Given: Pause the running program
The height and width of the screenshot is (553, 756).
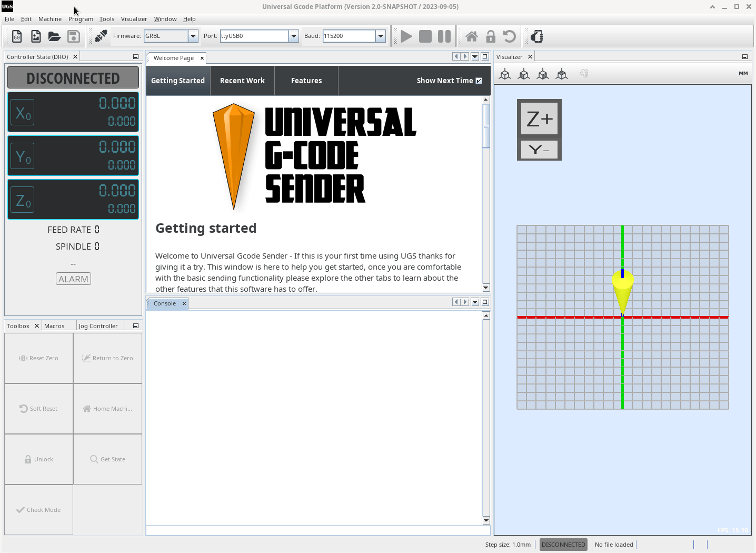Looking at the screenshot, I should [x=444, y=36].
